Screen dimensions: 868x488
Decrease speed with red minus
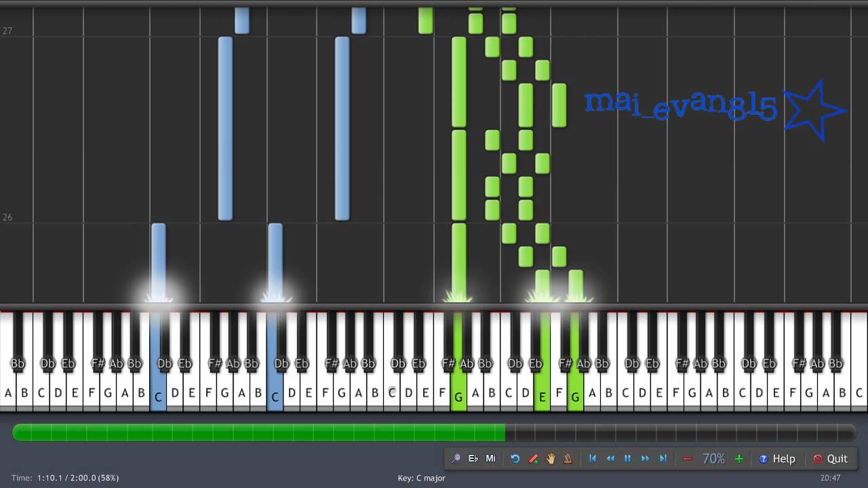pyautogui.click(x=688, y=459)
